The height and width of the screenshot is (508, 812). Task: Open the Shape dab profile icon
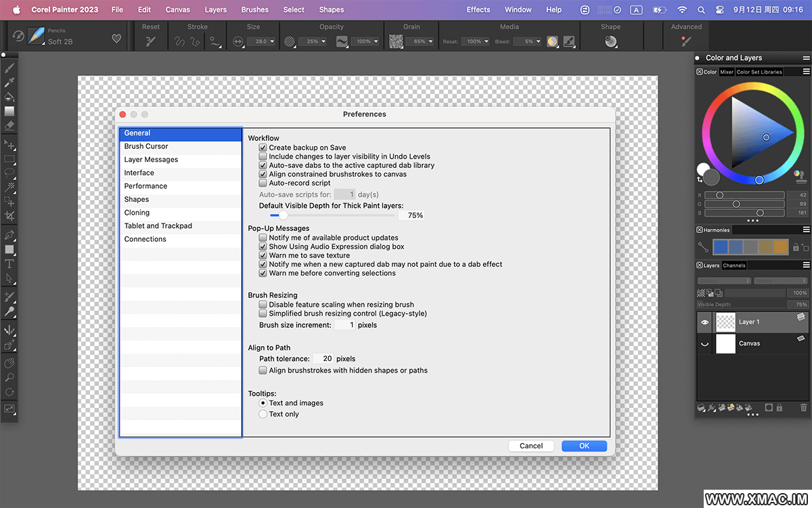(610, 41)
